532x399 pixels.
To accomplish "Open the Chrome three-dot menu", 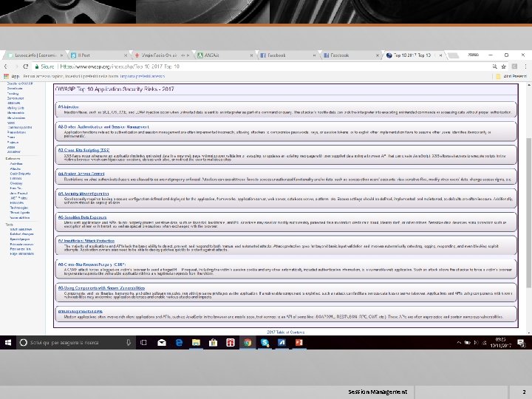I will (525, 66).
